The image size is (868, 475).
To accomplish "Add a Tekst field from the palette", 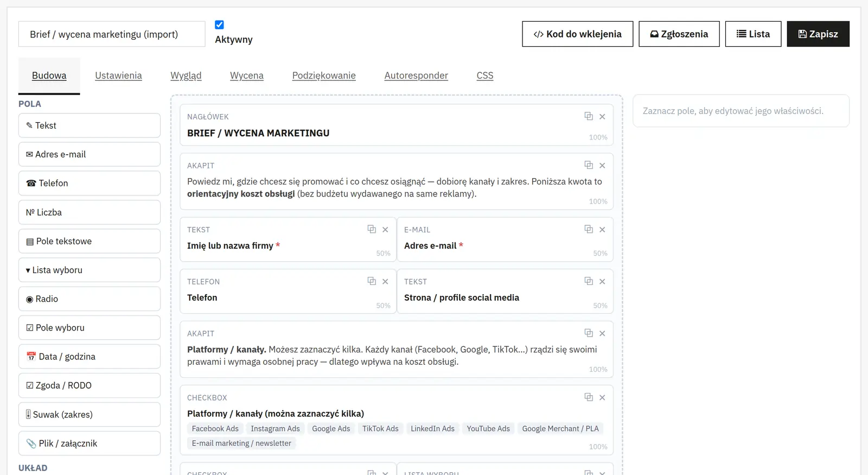I will click(x=90, y=125).
